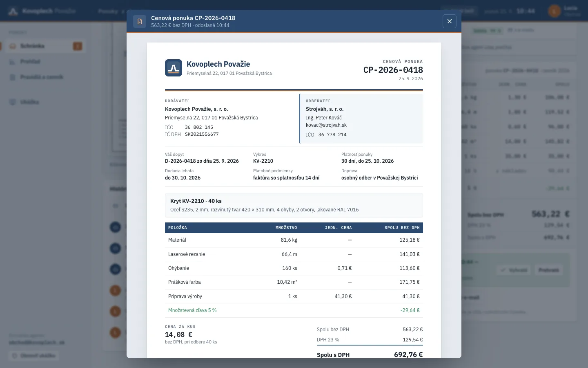Open Schránka in the sidebar behind the dialog
The height and width of the screenshot is (368, 588).
pyautogui.click(x=45, y=46)
